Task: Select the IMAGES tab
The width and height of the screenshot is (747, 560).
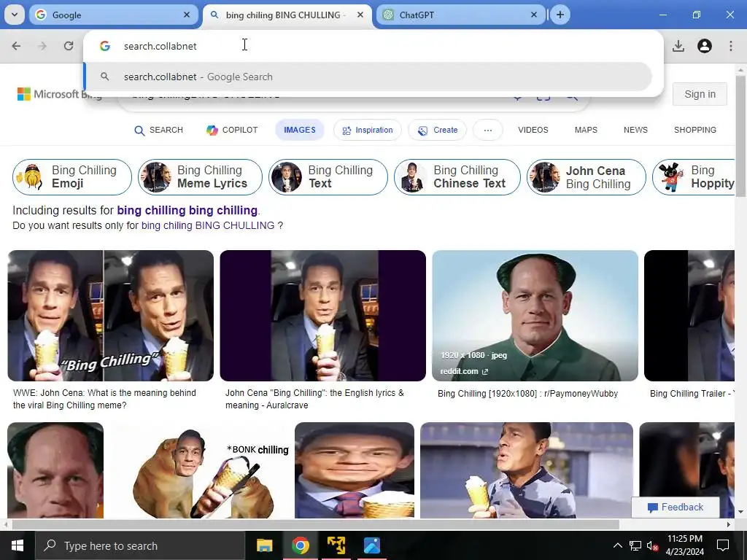Action: 300,130
